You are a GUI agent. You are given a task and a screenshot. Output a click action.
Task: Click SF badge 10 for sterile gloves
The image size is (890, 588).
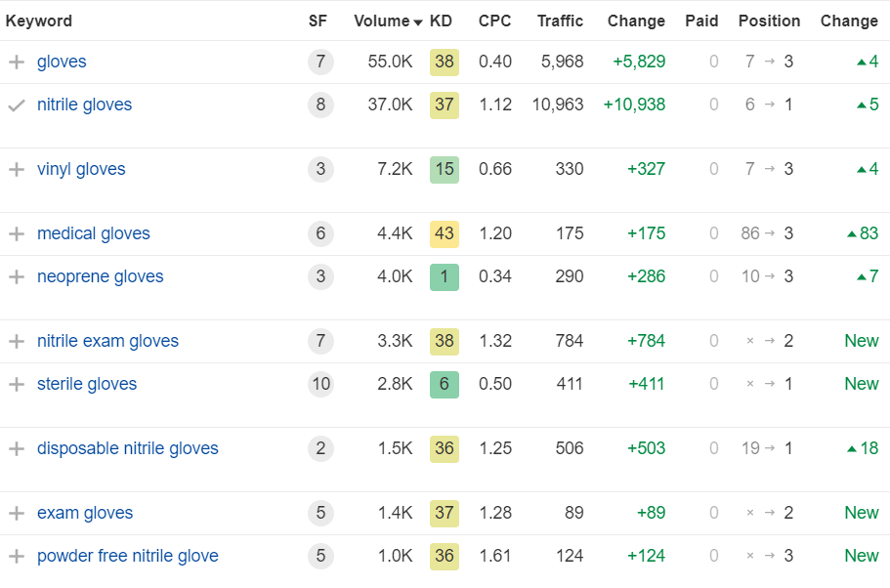319,385
